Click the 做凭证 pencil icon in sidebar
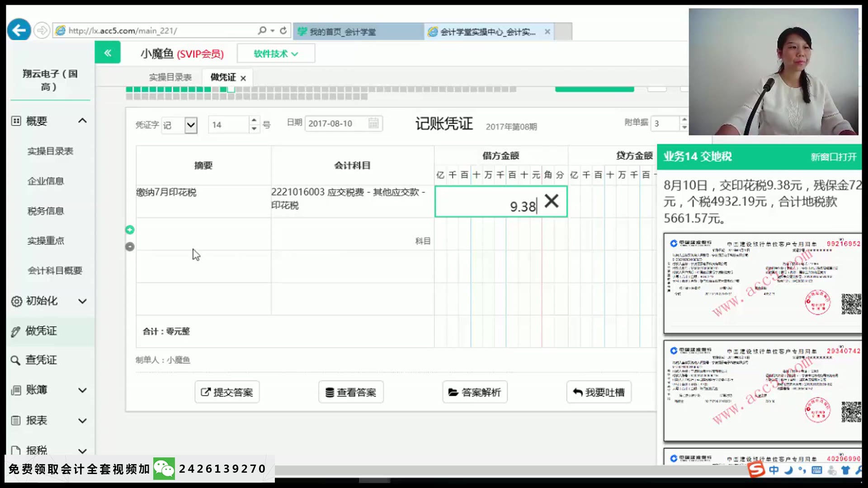Screen dimensions: 868x488 click(15, 331)
